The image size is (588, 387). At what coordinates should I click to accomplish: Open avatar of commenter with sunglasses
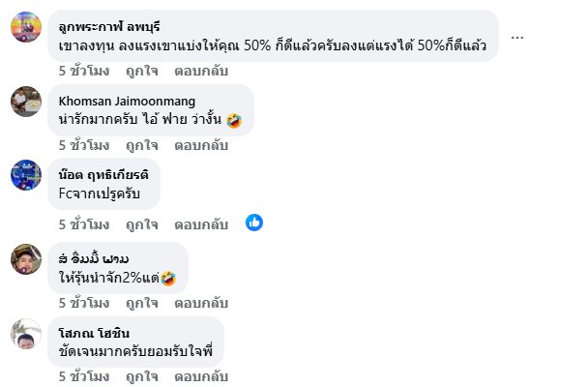pos(25,258)
